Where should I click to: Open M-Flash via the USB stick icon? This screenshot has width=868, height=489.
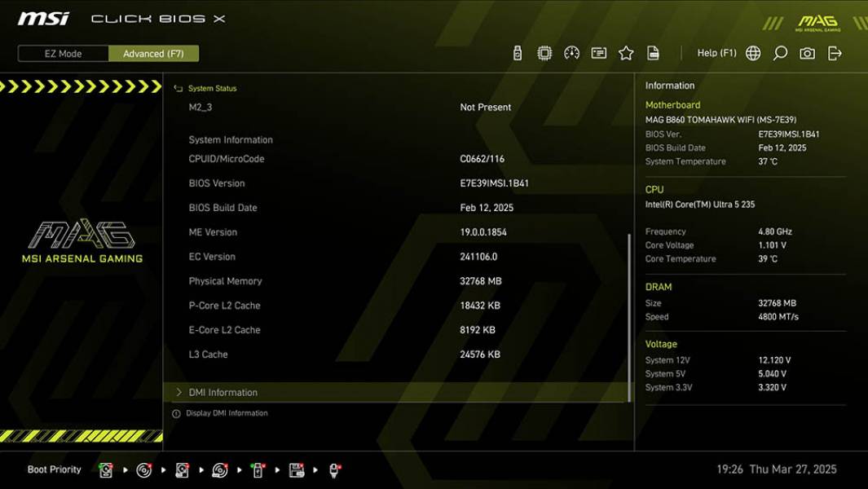pos(517,53)
